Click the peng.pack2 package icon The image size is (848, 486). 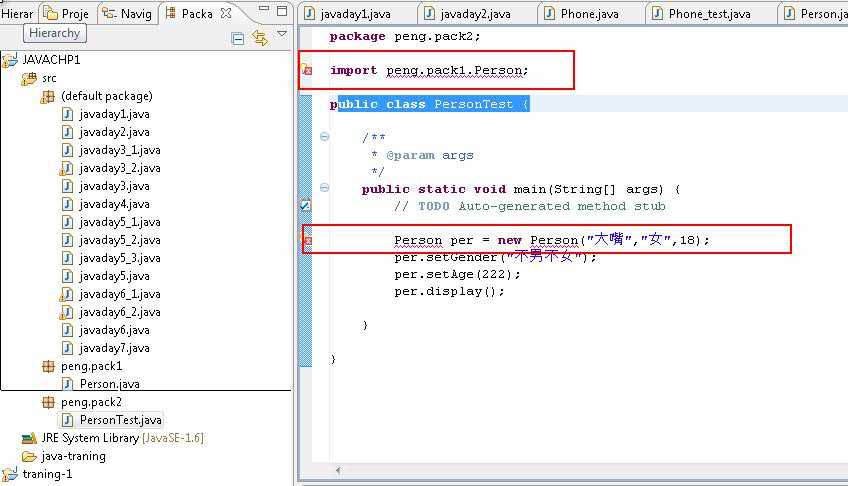[x=48, y=402]
